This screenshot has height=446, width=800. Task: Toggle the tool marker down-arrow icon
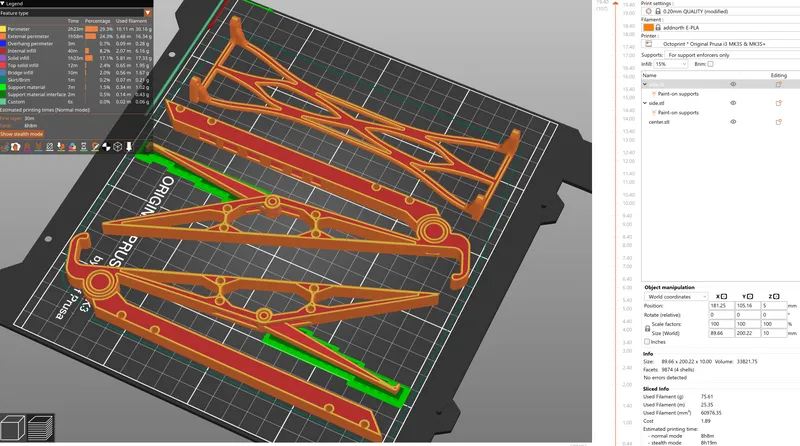coord(129,147)
